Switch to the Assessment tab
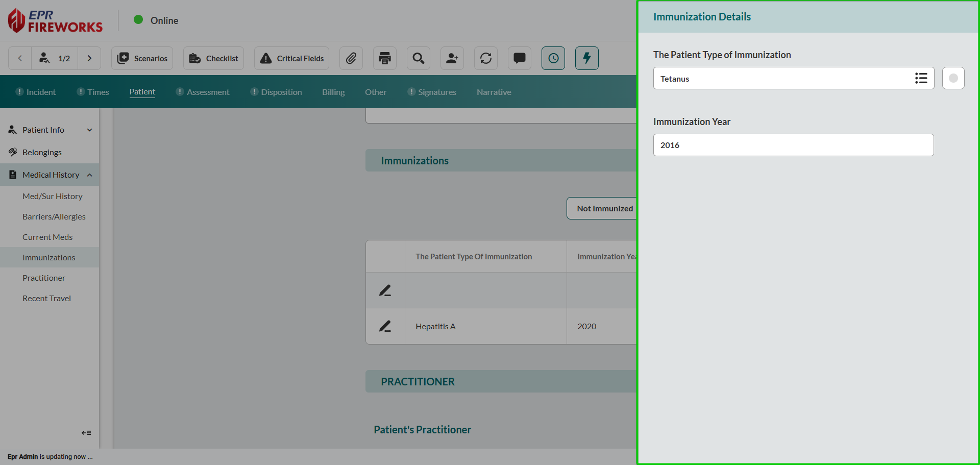The width and height of the screenshot is (980, 465). click(x=208, y=92)
